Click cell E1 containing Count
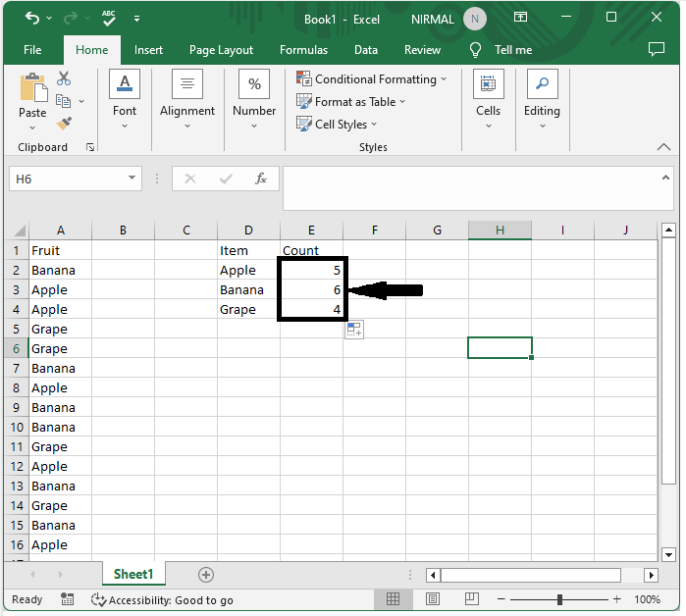 (x=311, y=250)
